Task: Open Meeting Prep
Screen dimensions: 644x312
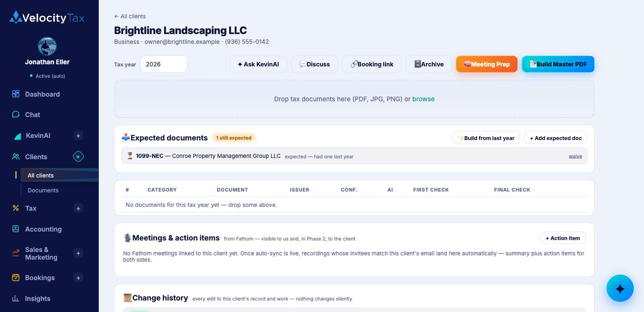Action: pos(487,64)
